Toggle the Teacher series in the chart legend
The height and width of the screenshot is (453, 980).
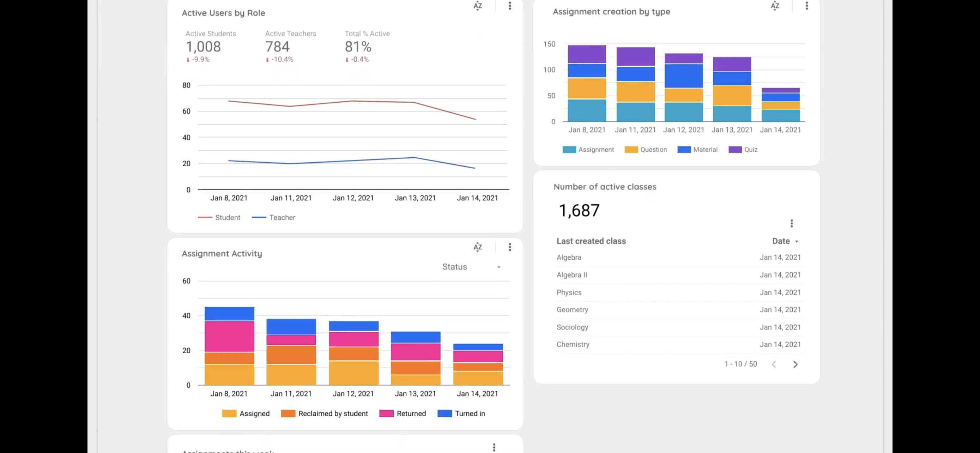(282, 218)
